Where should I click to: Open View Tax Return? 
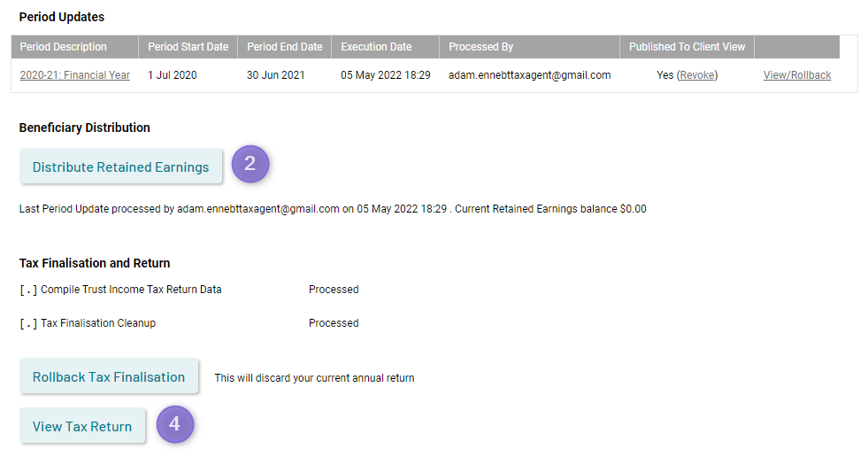click(82, 426)
